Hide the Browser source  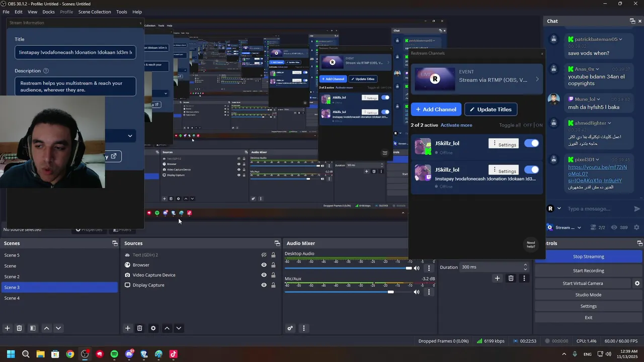[264, 265]
